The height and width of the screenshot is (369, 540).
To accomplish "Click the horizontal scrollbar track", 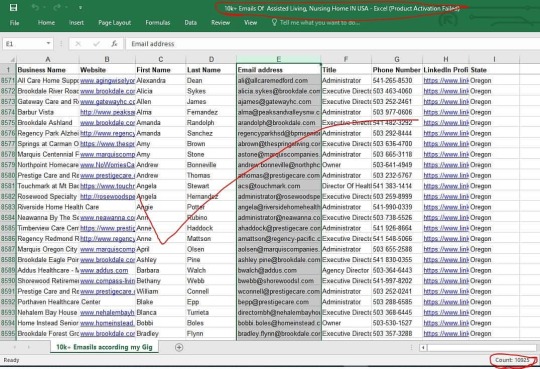I will 482,347.
